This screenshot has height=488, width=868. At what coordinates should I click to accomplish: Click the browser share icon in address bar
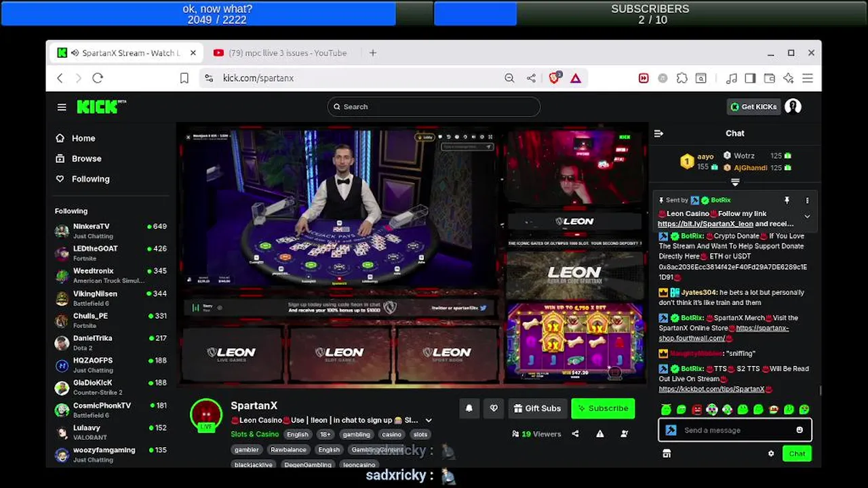531,78
